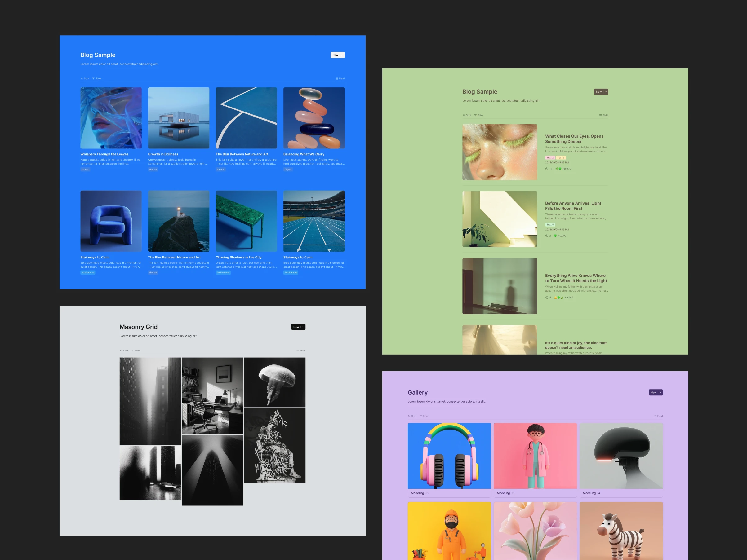Screen dimensions: 747x560
Task: Open Everything Alive Knows Where to Turn post
Action: click(576, 278)
